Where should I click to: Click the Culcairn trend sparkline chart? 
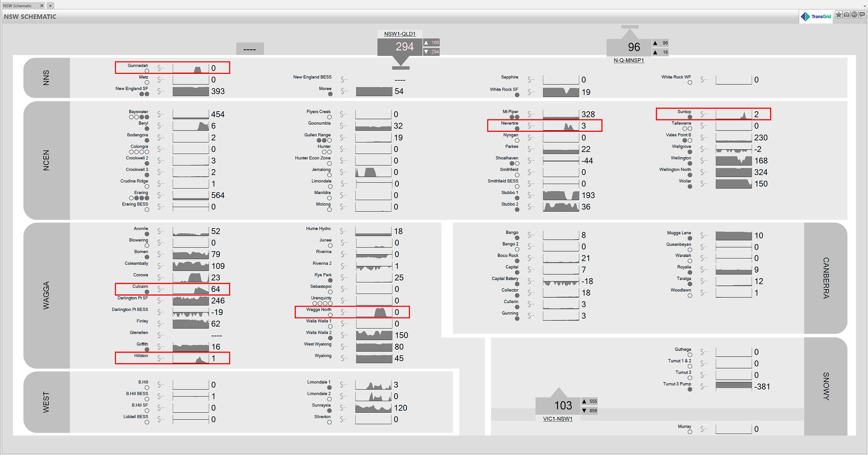tap(191, 289)
